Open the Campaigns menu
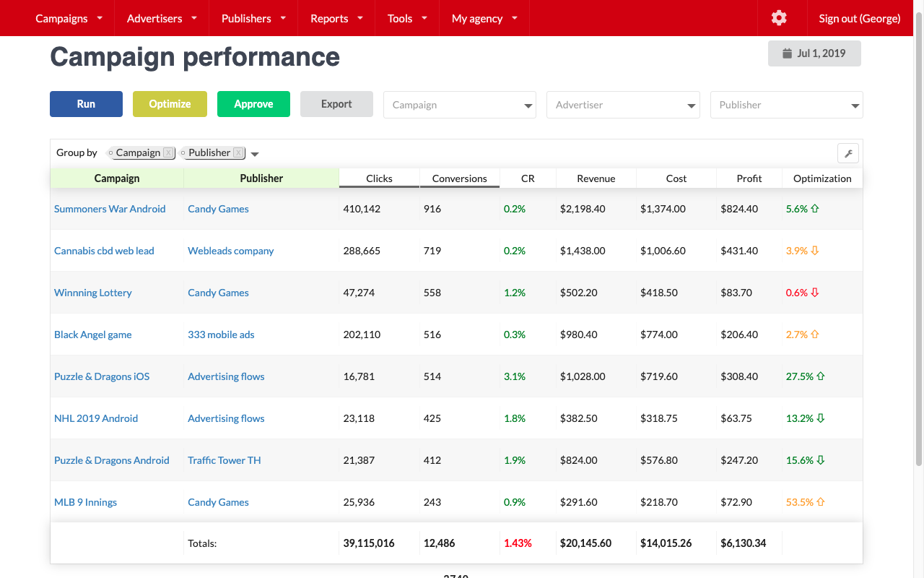Image resolution: width=924 pixels, height=578 pixels. (69, 18)
